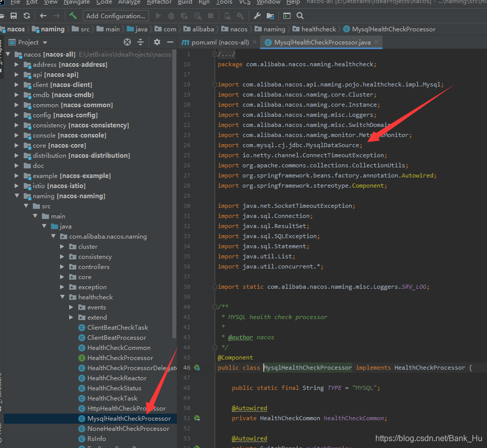
Task: Click the Project panel vertical scrollbar
Action: (174, 194)
